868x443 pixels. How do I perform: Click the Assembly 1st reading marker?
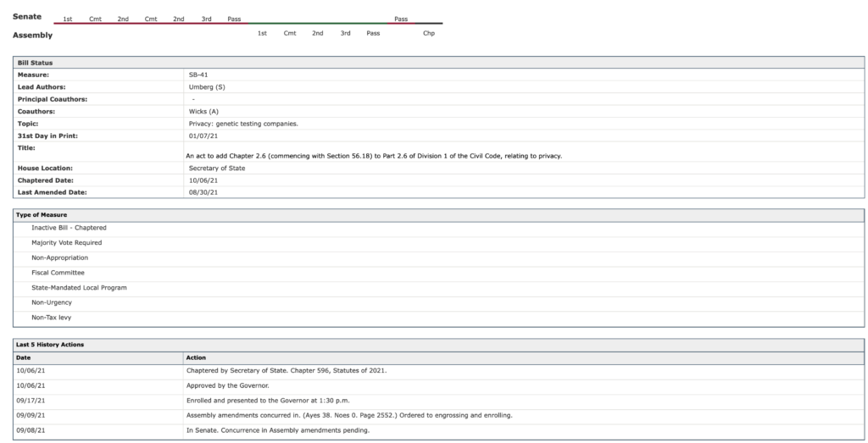click(262, 33)
